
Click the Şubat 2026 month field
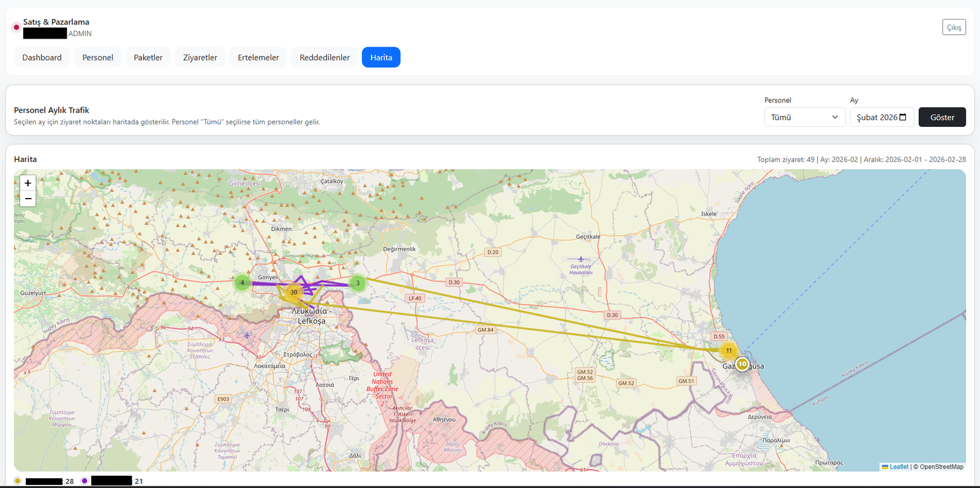876,117
